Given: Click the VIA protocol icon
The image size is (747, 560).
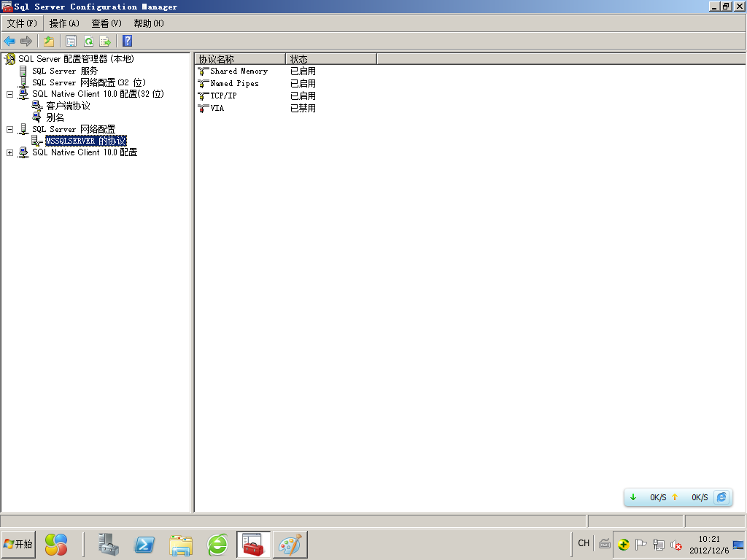Looking at the screenshot, I should [203, 109].
